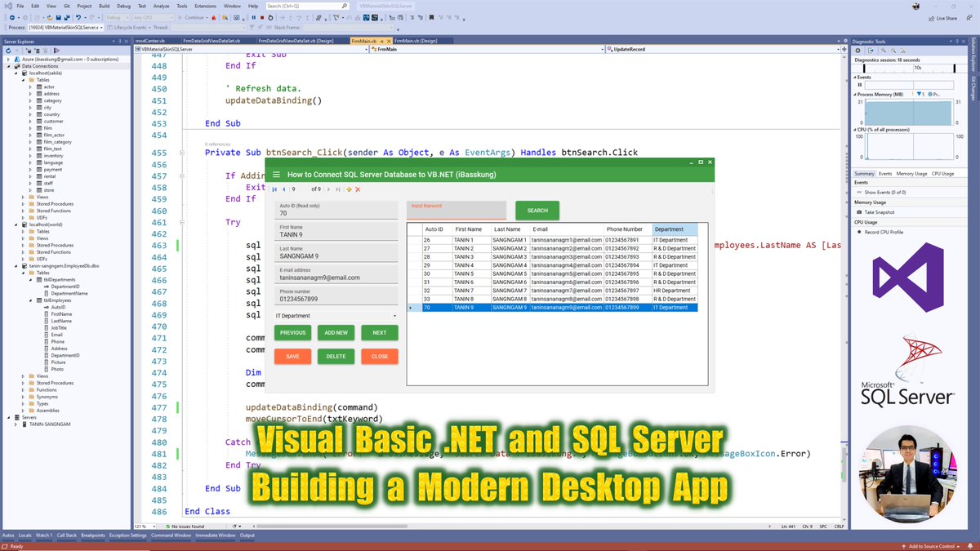Click the Take Snapshot camera icon
The height and width of the screenshot is (551, 980).
point(859,212)
